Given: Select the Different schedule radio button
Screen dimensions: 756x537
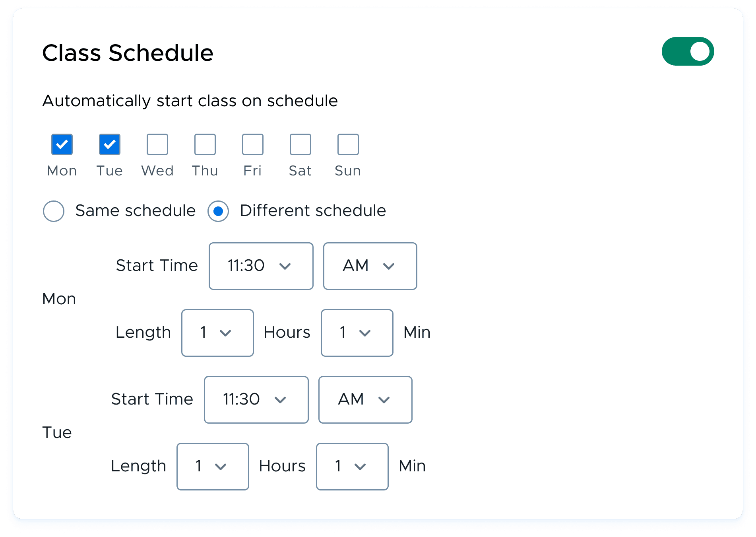Looking at the screenshot, I should [x=218, y=211].
